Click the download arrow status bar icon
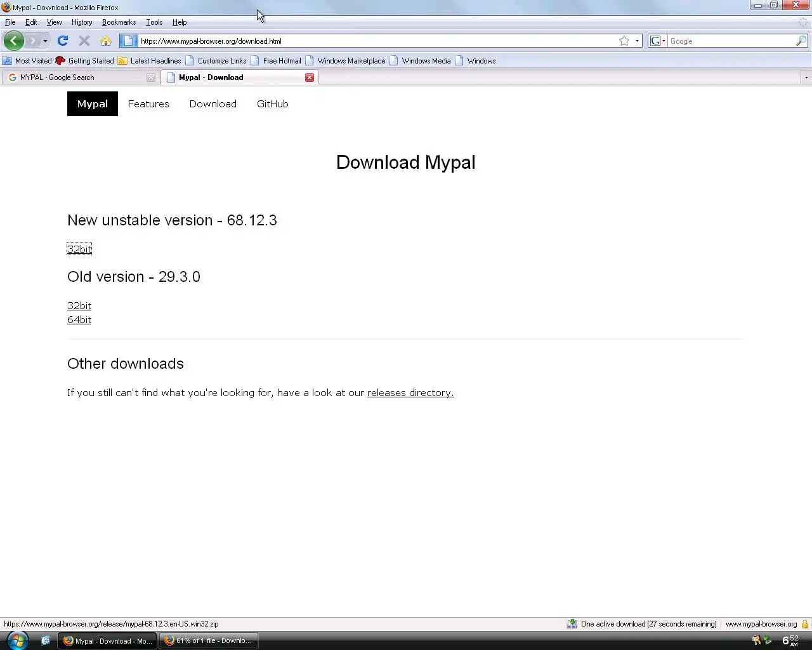Viewport: 812px width, 650px height. tap(572, 624)
